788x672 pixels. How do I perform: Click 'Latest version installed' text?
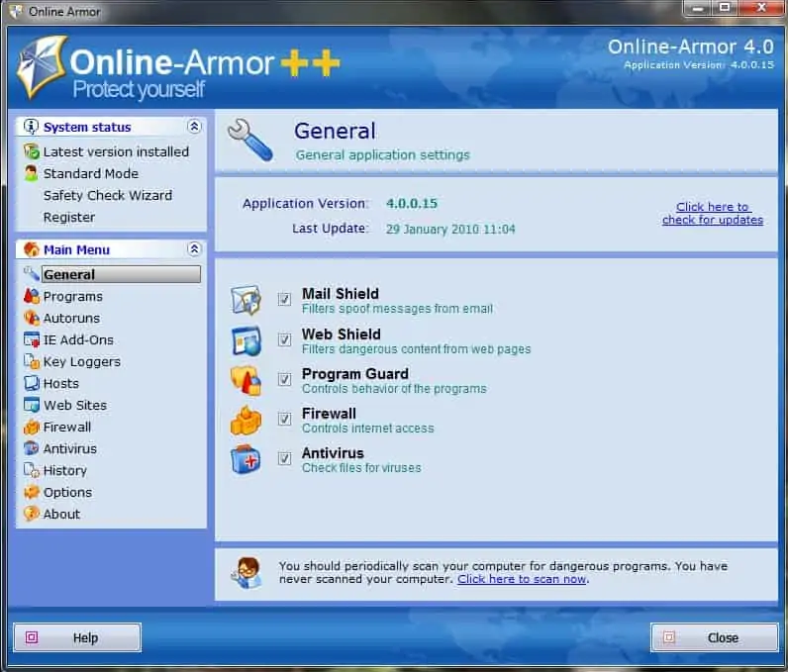tap(116, 151)
